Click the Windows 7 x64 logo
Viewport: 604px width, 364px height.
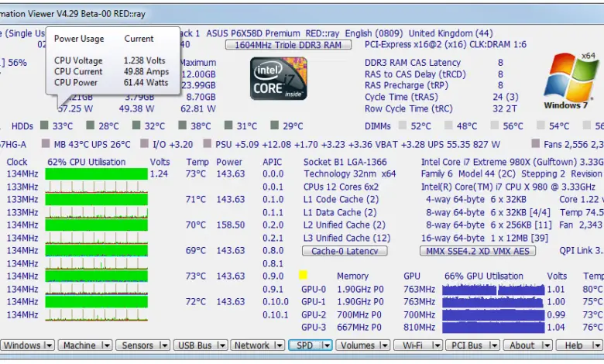point(571,81)
